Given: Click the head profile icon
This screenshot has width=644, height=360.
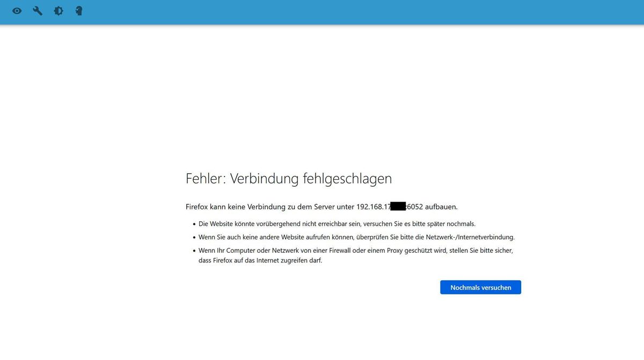Looking at the screenshot, I should click(79, 11).
